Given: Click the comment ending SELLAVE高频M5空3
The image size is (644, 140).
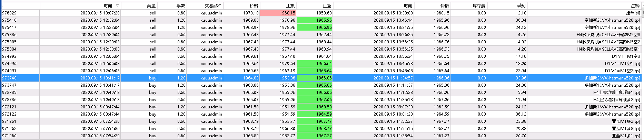Looking at the screenshot, I should coord(608,34).
